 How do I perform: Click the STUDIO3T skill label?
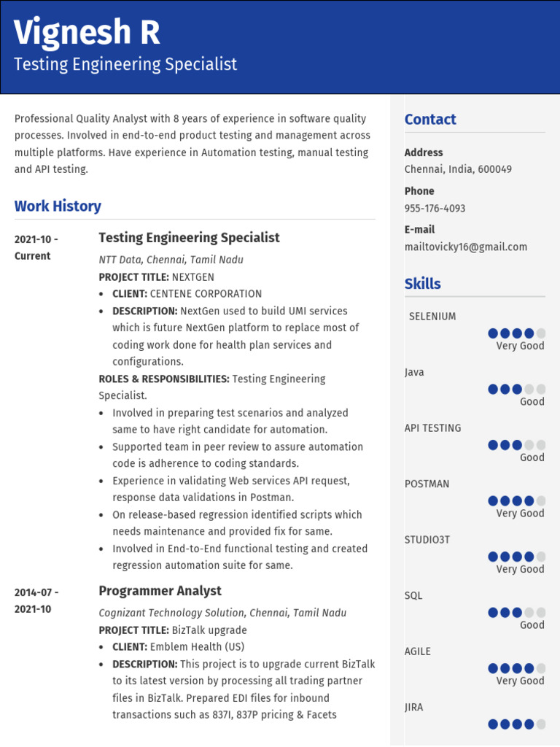[428, 540]
